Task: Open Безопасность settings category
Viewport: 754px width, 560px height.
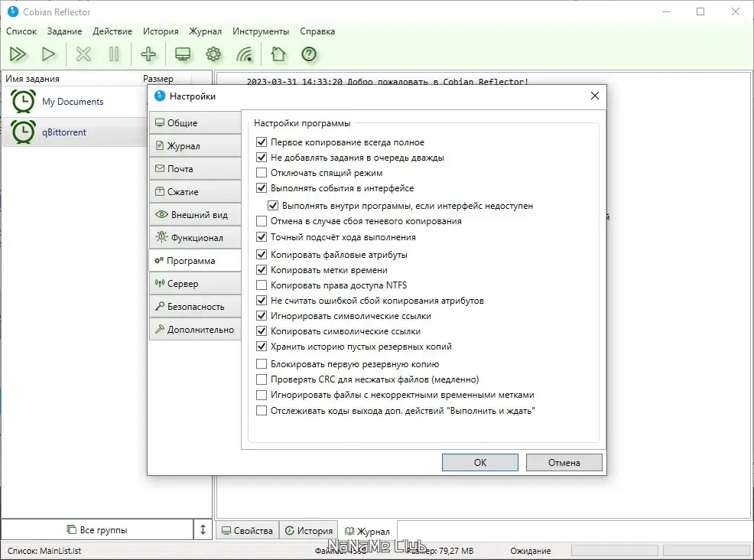Action: (x=195, y=307)
